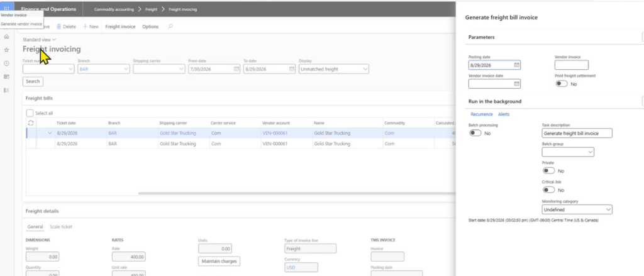The height and width of the screenshot is (276, 644).
Task: Click the search magnifier in the action bar
Action: pos(170,26)
